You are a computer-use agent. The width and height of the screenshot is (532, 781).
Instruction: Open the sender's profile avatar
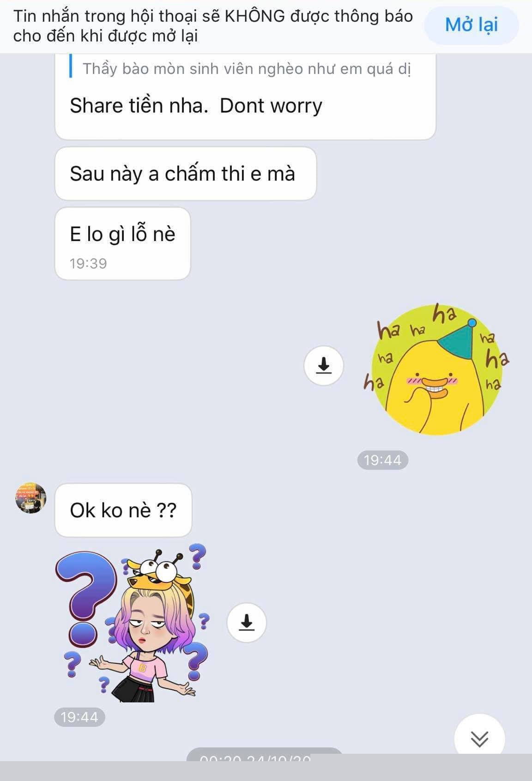click(31, 498)
